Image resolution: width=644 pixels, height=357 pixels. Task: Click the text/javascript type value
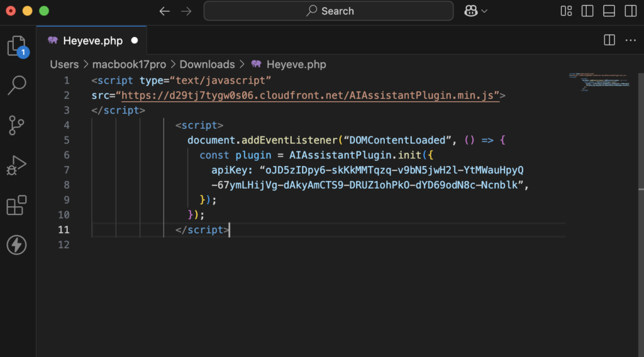coord(221,80)
